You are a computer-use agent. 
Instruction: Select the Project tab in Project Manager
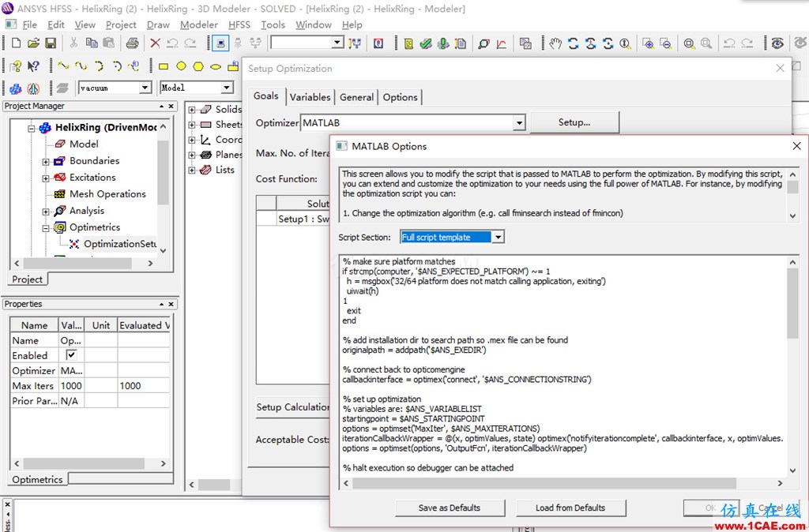coord(28,279)
